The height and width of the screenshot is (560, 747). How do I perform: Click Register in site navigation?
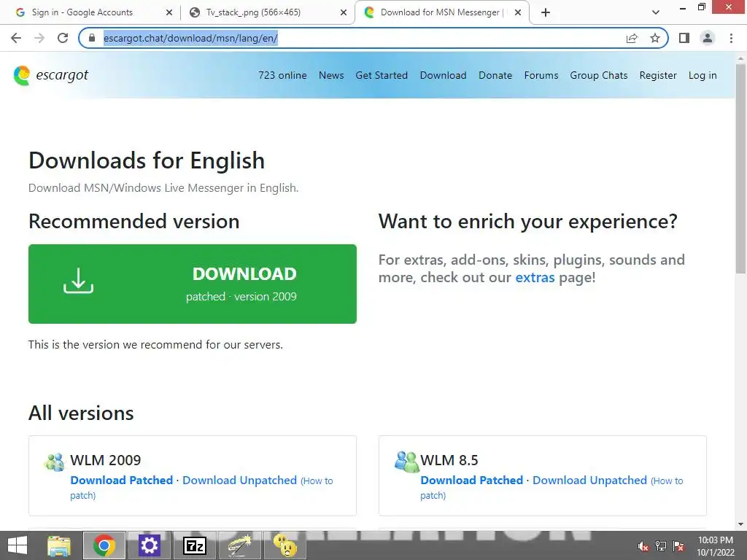(x=658, y=75)
